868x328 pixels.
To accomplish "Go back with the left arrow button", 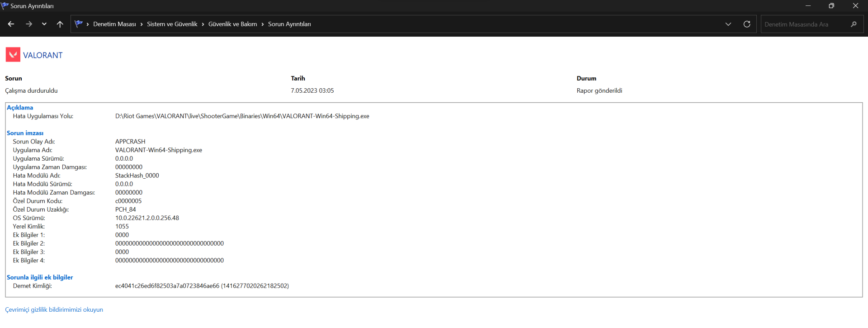I will [x=11, y=24].
